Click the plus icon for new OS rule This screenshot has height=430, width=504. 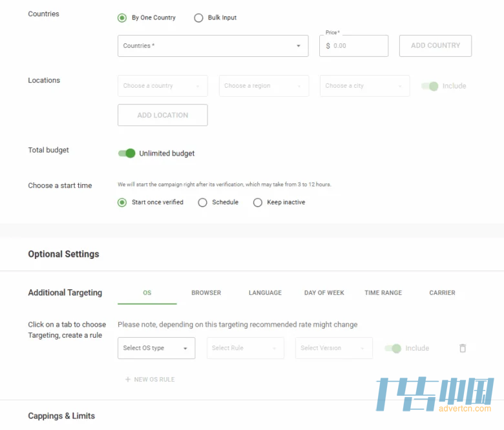coord(128,380)
